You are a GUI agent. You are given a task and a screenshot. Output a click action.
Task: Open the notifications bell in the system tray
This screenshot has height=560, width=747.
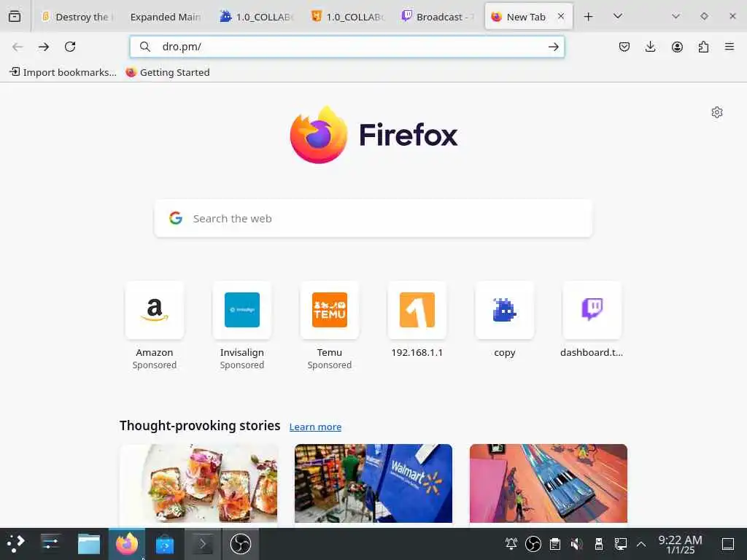point(511,544)
